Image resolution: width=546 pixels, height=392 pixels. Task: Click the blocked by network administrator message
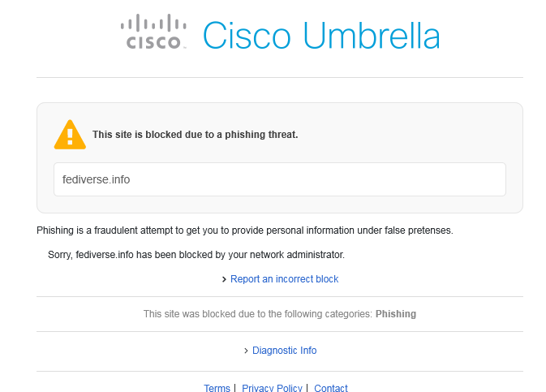196,255
